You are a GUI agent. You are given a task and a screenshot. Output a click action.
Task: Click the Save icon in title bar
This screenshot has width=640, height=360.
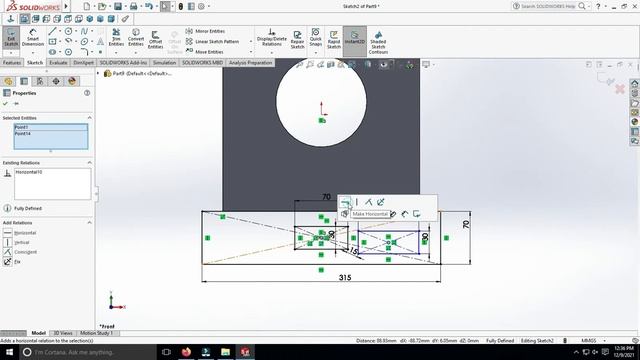pyautogui.click(x=118, y=6)
